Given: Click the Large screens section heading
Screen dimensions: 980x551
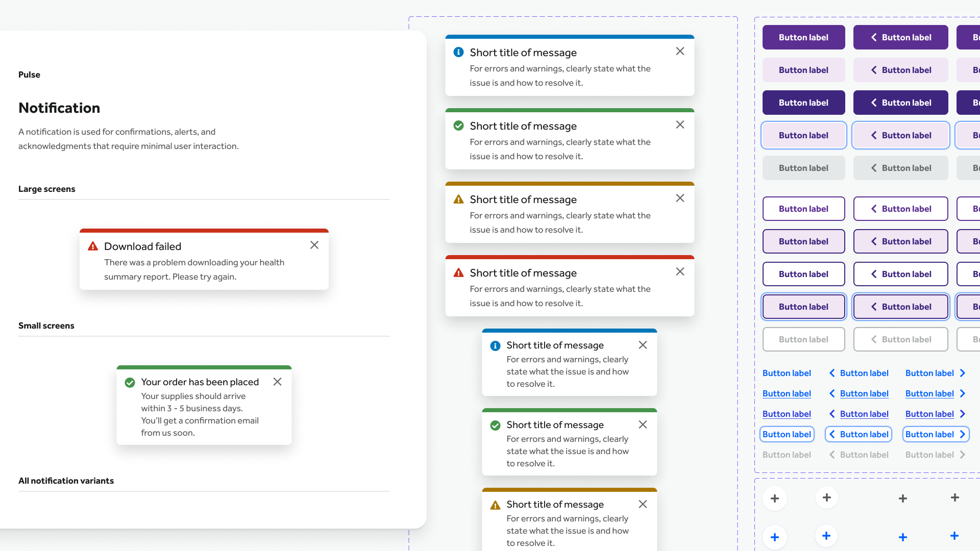Looking at the screenshot, I should point(47,189).
